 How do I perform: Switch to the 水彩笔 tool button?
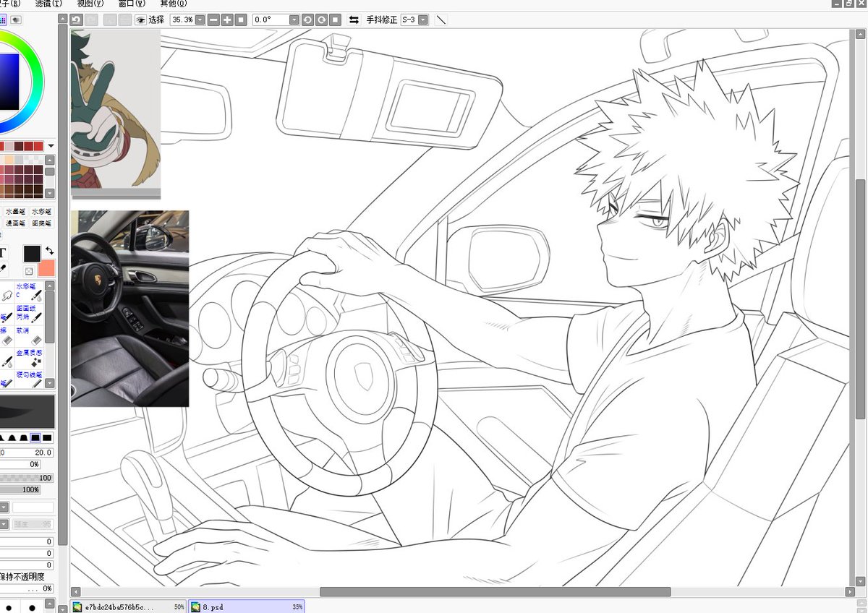pyautogui.click(x=41, y=212)
